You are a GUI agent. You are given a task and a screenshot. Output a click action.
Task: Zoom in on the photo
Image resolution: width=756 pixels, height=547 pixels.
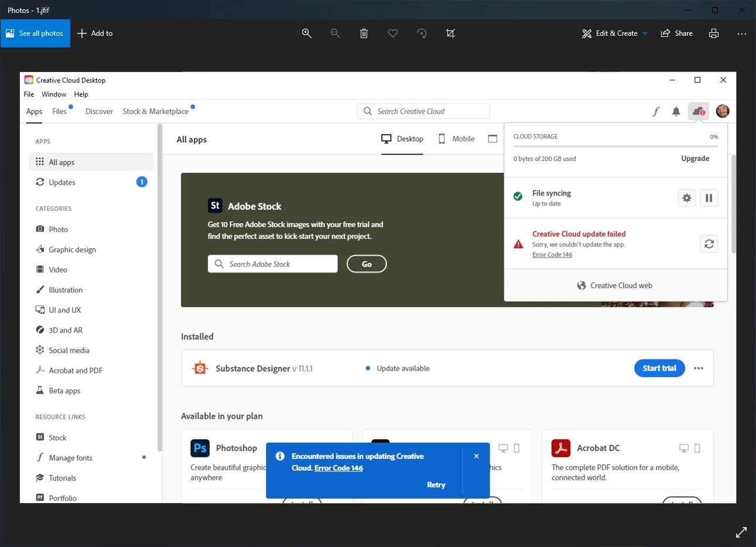[306, 33]
